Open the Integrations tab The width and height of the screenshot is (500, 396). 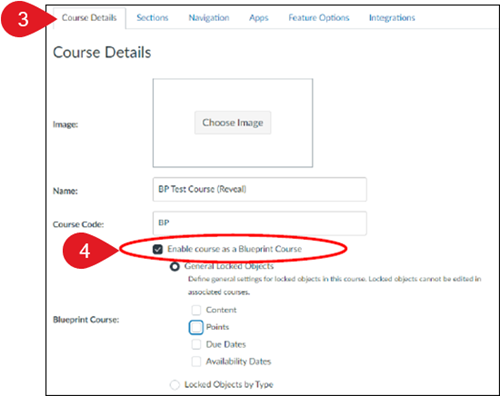click(392, 18)
